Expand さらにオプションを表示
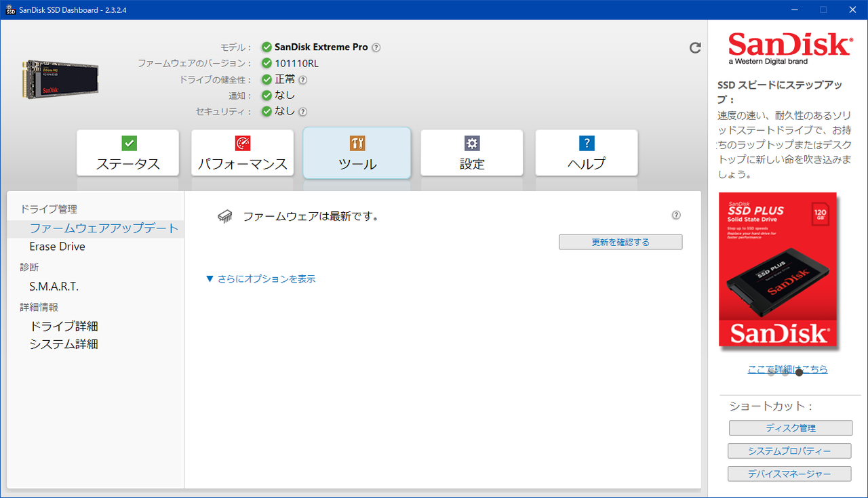868x498 pixels. click(x=260, y=278)
